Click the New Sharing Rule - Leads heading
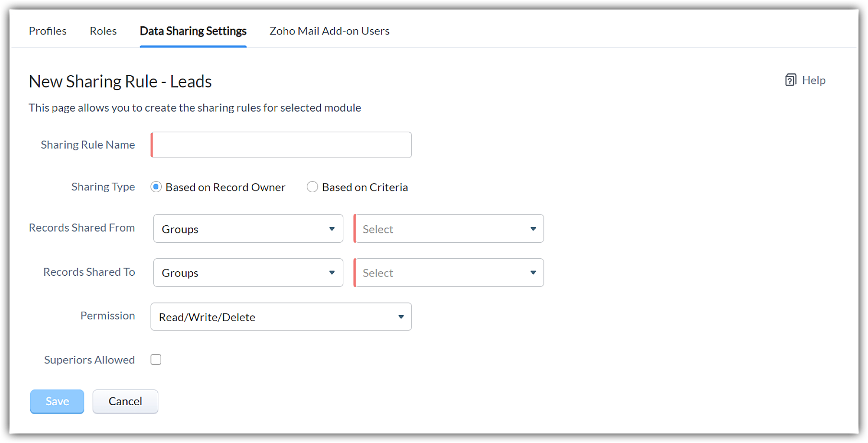The width and height of the screenshot is (868, 443). coord(120,82)
